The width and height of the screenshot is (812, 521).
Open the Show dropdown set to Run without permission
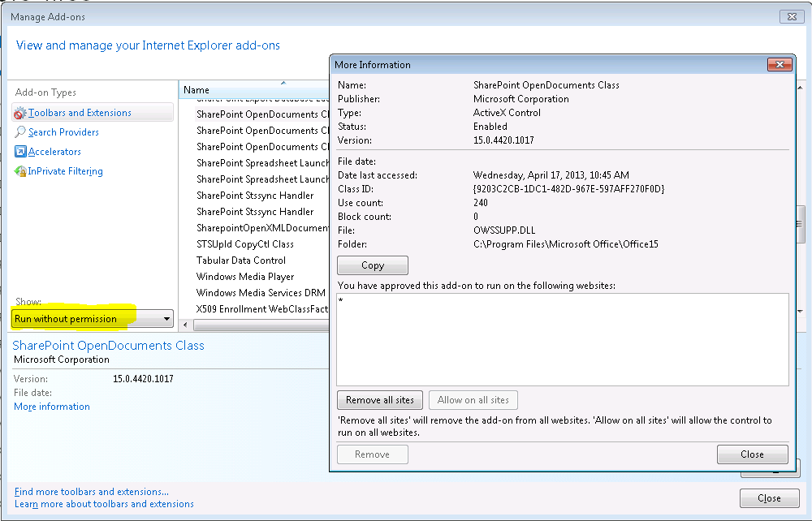click(93, 319)
